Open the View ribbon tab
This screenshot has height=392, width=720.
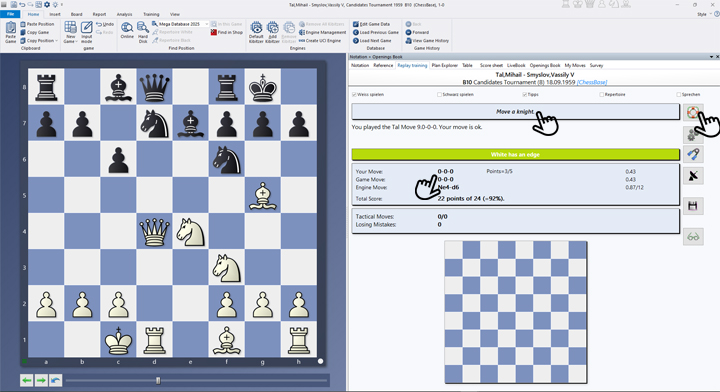click(x=175, y=14)
